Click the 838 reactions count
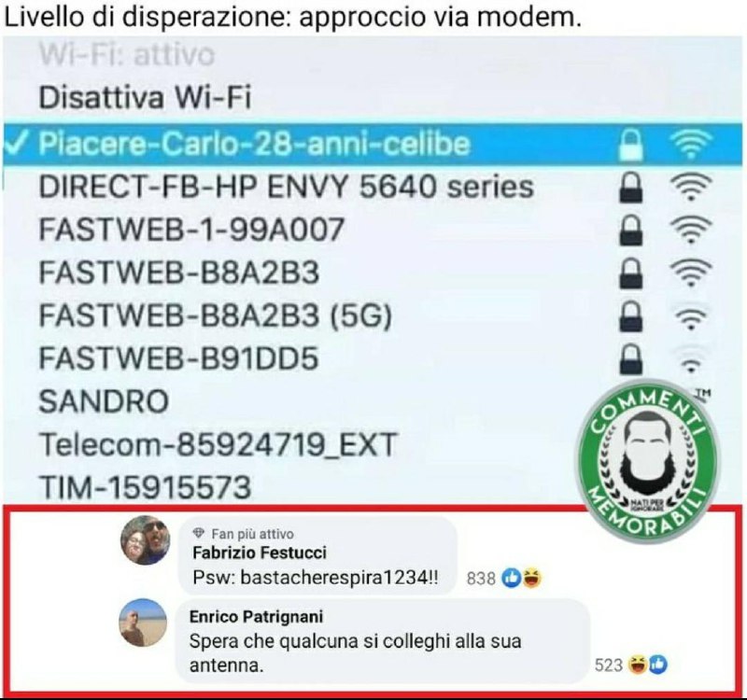The image size is (747, 700). pos(481,578)
